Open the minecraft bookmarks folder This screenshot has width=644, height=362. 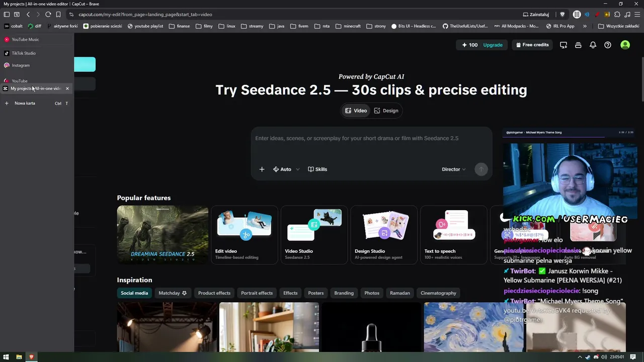(348, 26)
